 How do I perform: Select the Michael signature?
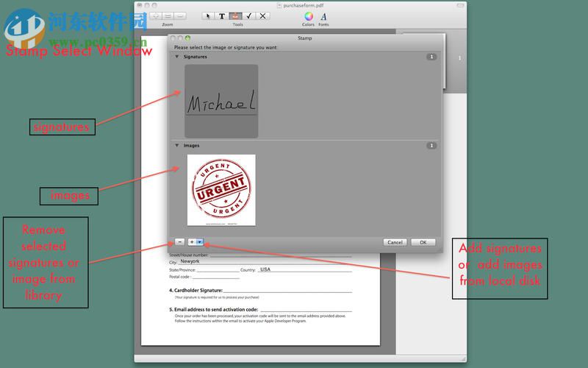coord(221,101)
